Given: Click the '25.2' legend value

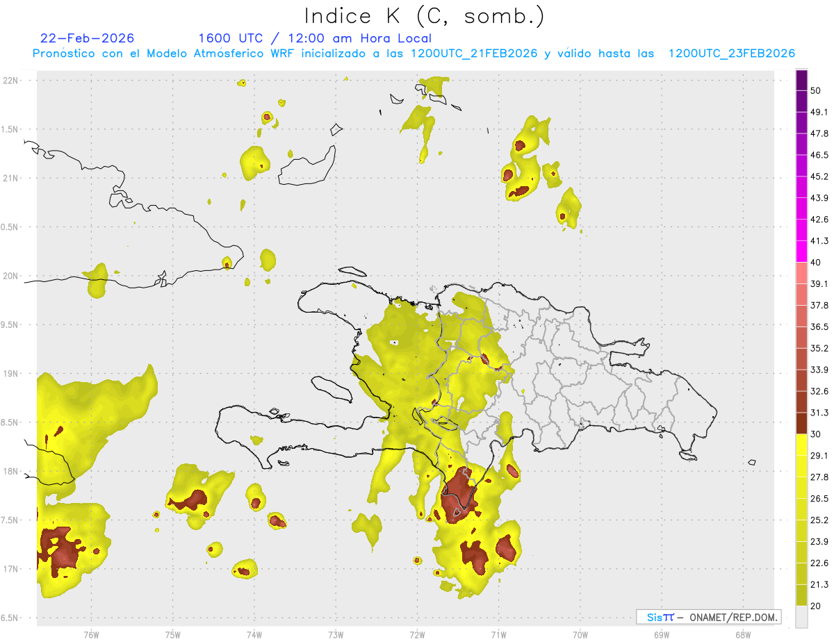Looking at the screenshot, I should click(819, 520).
